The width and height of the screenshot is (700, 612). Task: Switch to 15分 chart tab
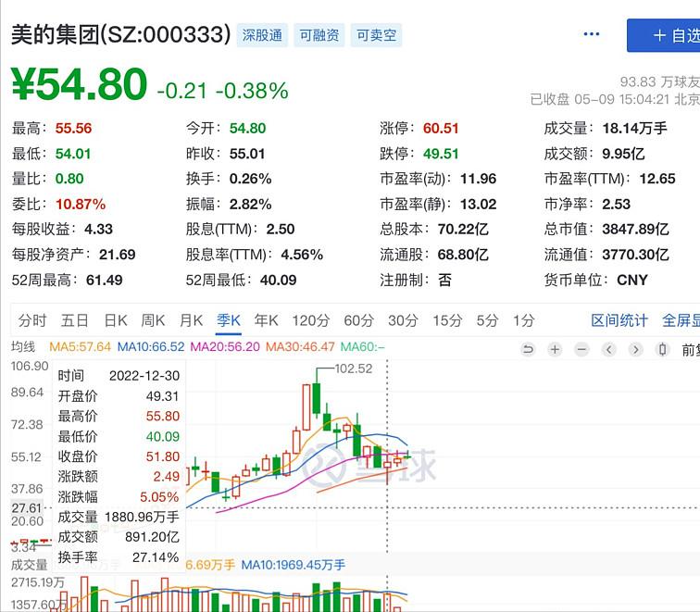coord(447,320)
